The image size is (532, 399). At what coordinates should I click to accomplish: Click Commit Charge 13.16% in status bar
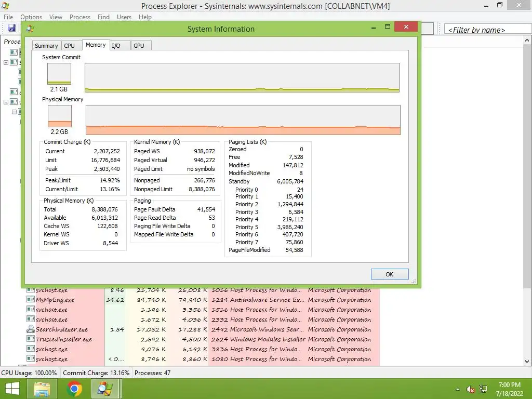point(96,373)
